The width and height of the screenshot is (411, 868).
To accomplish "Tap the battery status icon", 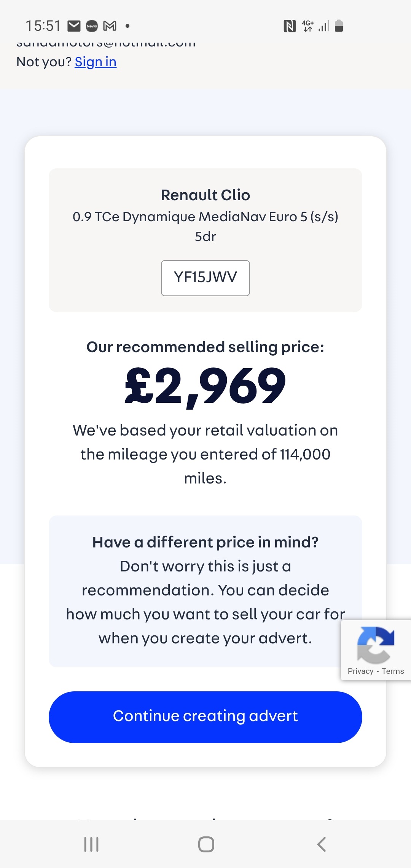I will coord(339,26).
